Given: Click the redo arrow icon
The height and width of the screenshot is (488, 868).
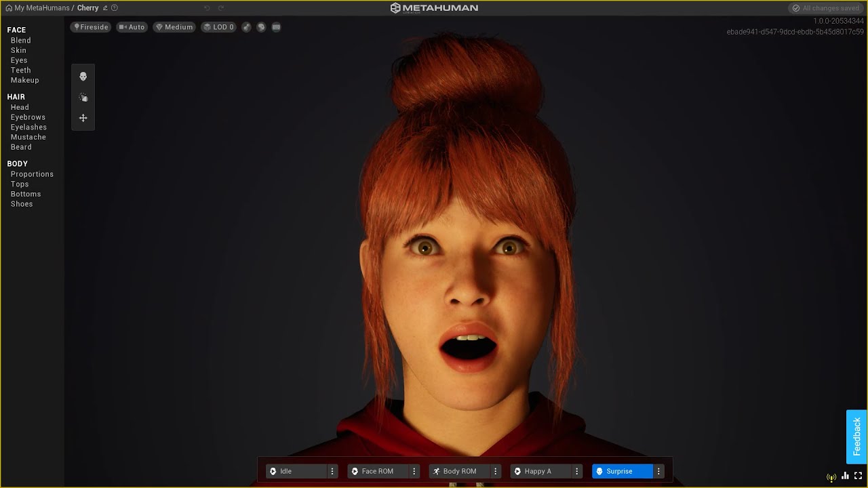Looking at the screenshot, I should click(x=221, y=8).
